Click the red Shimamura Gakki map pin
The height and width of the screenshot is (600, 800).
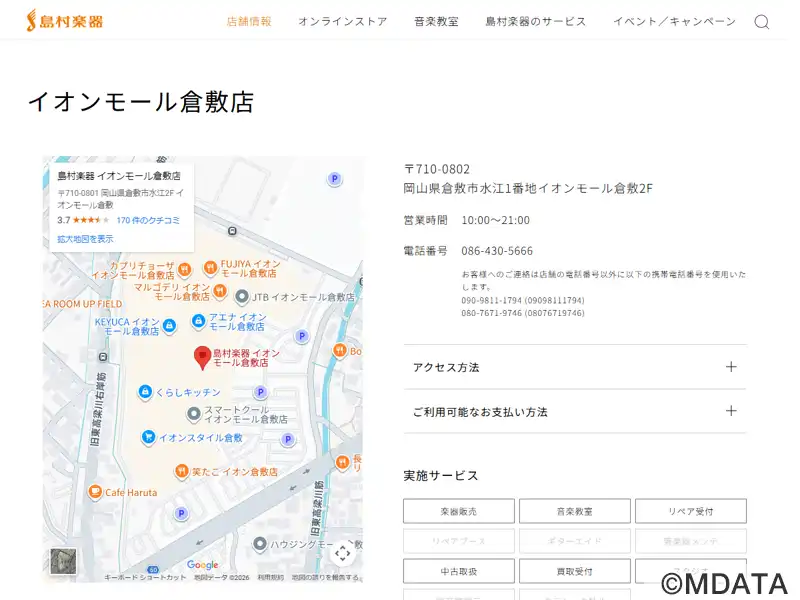(x=202, y=356)
